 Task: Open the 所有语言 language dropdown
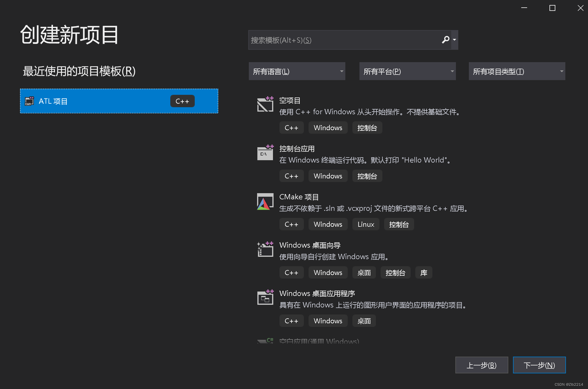pyautogui.click(x=297, y=71)
